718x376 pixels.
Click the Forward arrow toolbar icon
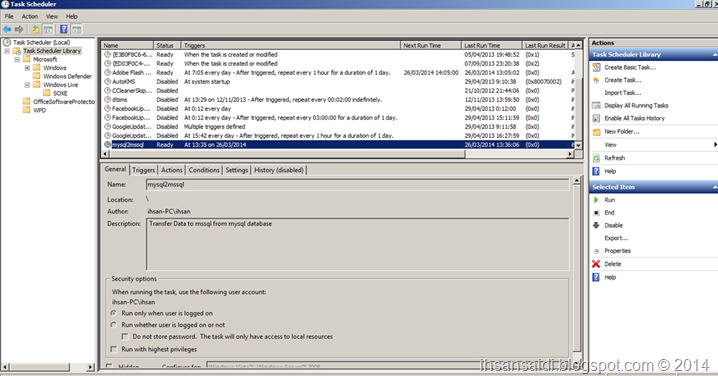coord(19,29)
